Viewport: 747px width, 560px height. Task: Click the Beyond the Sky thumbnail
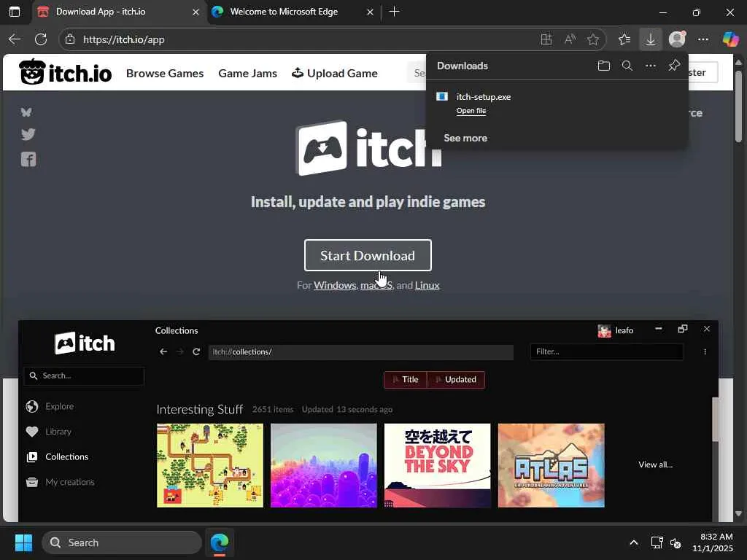[438, 465]
